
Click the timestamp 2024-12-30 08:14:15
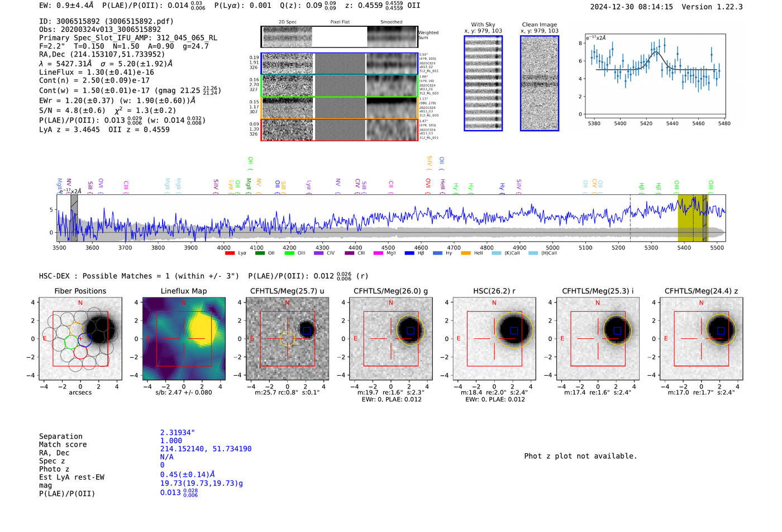[632, 7]
